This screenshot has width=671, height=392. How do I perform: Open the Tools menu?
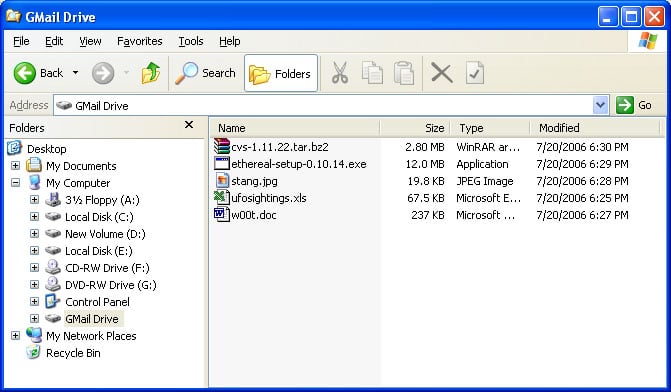190,41
